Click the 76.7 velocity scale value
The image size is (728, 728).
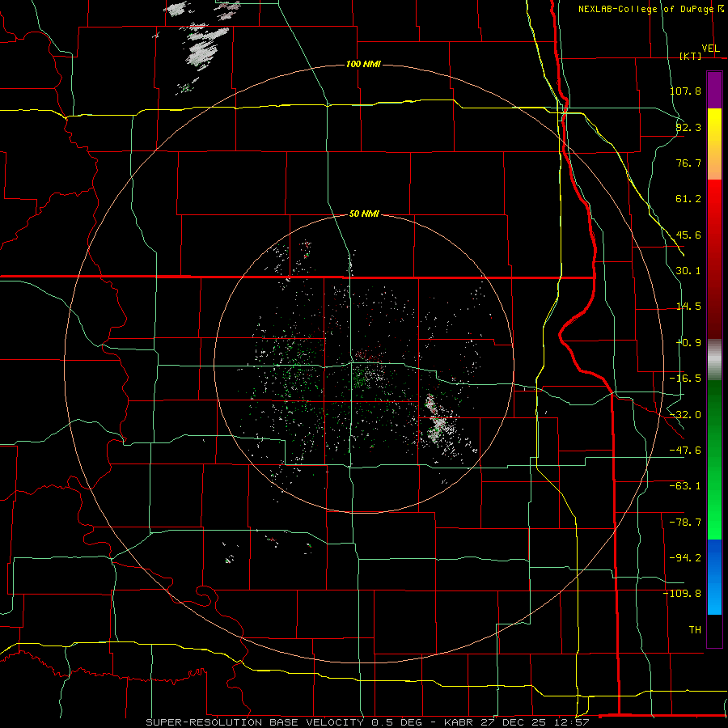[688, 163]
